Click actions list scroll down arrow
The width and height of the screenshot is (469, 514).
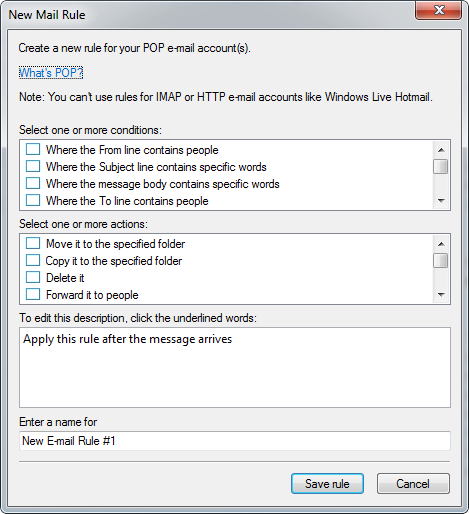pyautogui.click(x=441, y=295)
